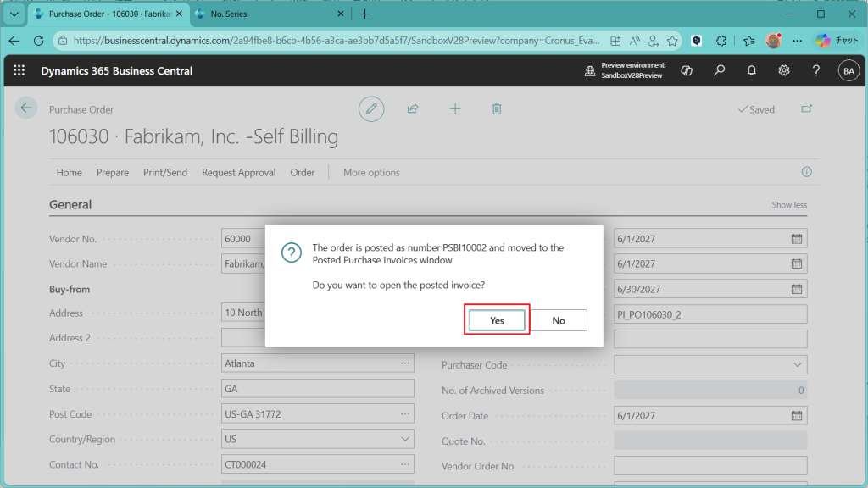Click the edit pencil icon
868x488 pixels.
pos(370,108)
